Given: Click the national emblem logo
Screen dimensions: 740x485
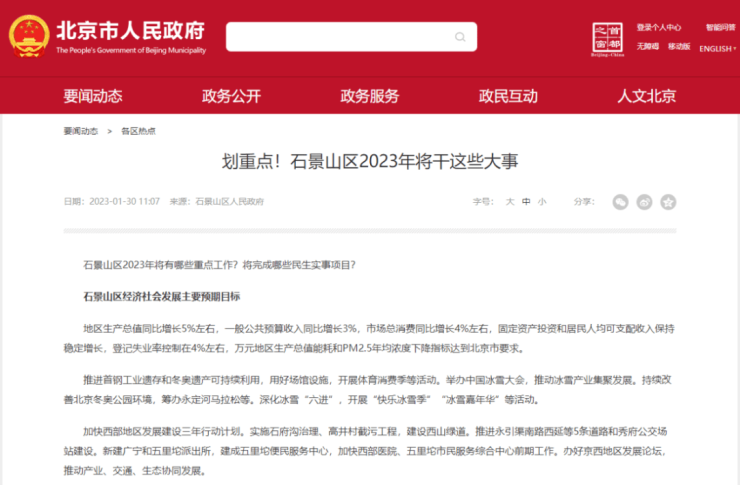Looking at the screenshot, I should click(29, 36).
